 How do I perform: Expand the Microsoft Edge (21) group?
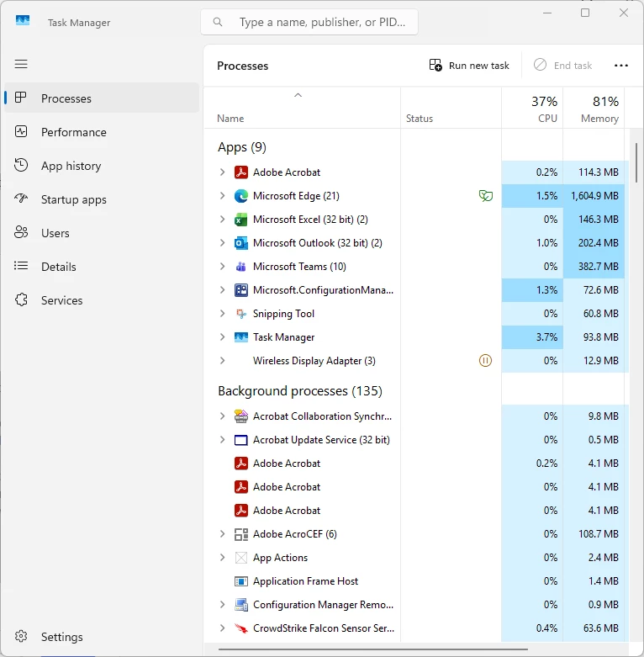pyautogui.click(x=222, y=196)
